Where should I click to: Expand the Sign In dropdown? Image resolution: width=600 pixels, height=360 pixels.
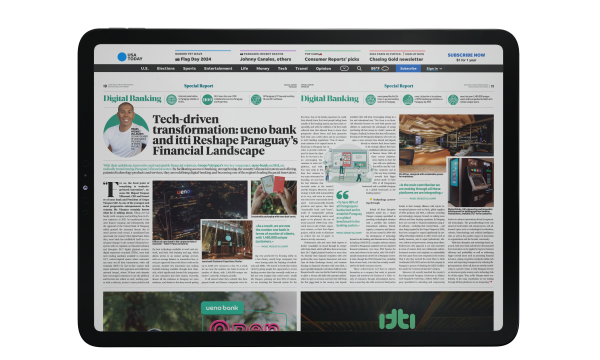(434, 68)
